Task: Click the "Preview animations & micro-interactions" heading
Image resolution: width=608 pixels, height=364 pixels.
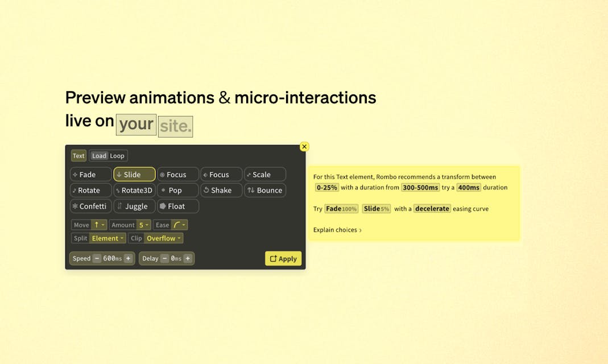Action: [x=221, y=97]
